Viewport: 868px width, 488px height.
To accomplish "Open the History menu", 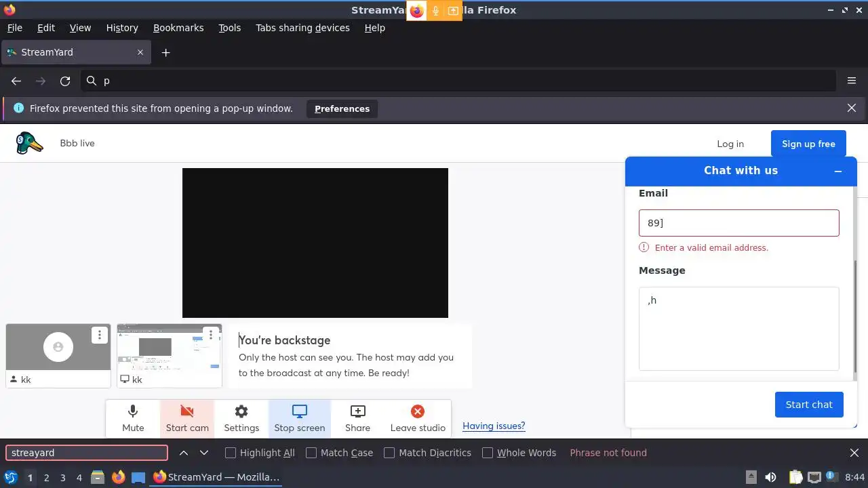I will pos(122,28).
